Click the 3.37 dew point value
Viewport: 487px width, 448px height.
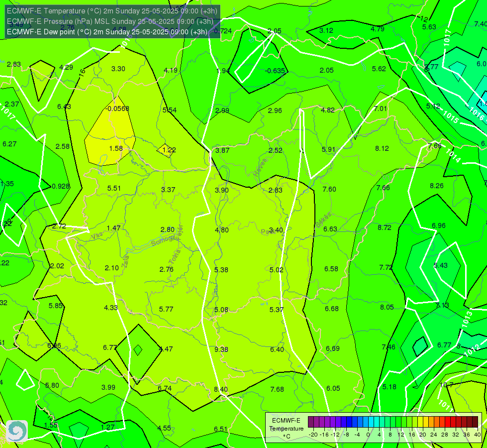pos(168,190)
